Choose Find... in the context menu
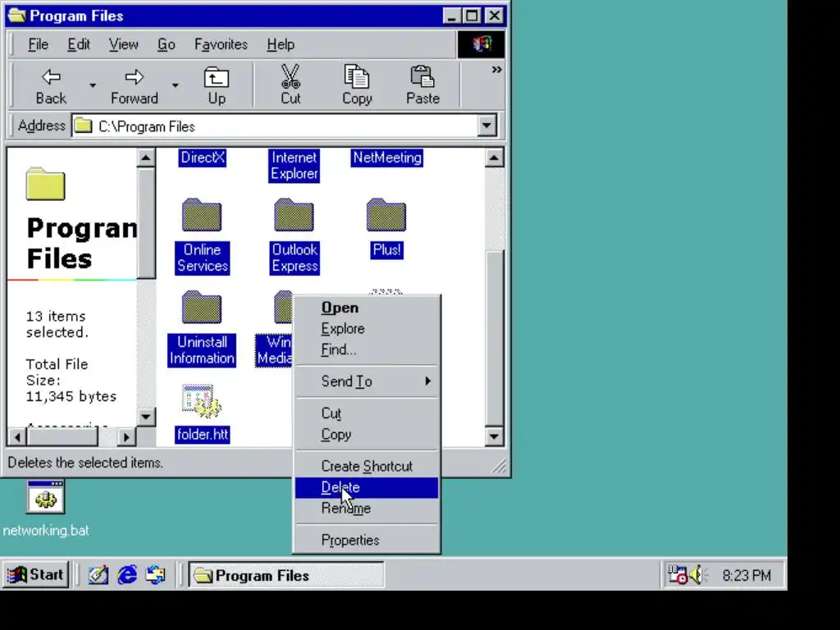 [x=367, y=349]
